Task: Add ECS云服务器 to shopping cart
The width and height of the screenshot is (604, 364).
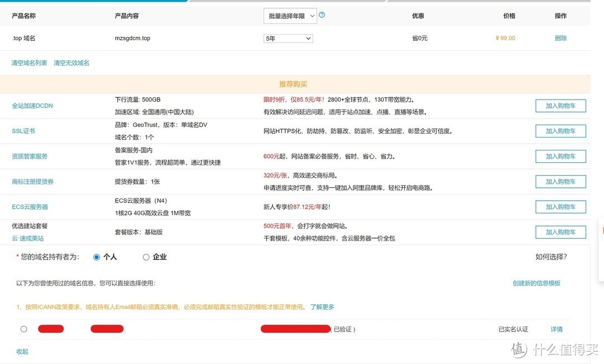Action: pos(560,206)
